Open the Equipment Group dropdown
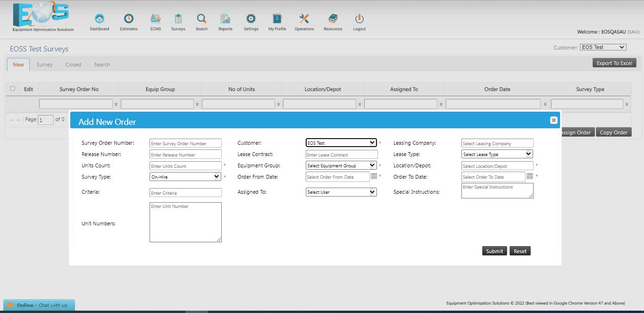This screenshot has height=313, width=644. coord(341,165)
